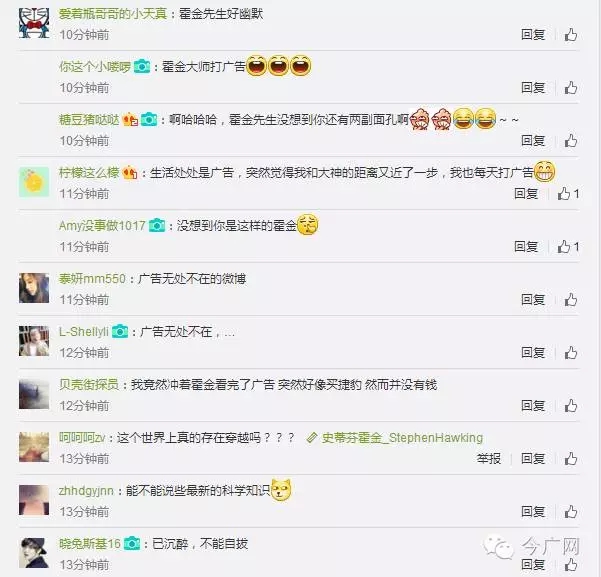Screen dimensions: 601x577
Task: Like the comment by 泰妍mm550
Action: click(571, 299)
